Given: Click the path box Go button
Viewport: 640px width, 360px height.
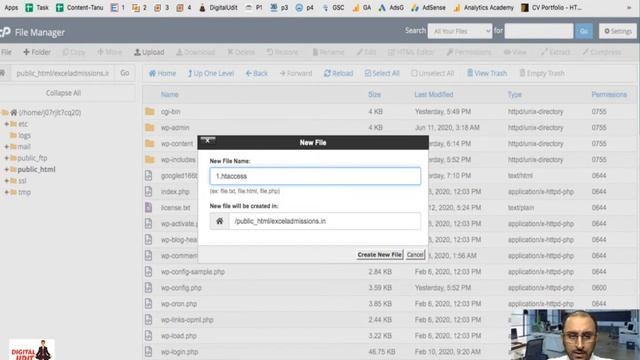Looking at the screenshot, I should [x=125, y=73].
